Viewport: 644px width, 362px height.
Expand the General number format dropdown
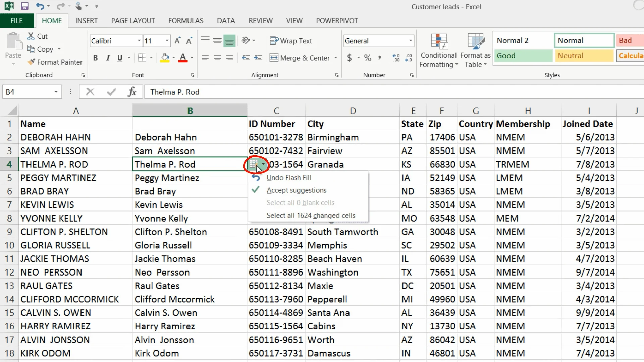[411, 41]
